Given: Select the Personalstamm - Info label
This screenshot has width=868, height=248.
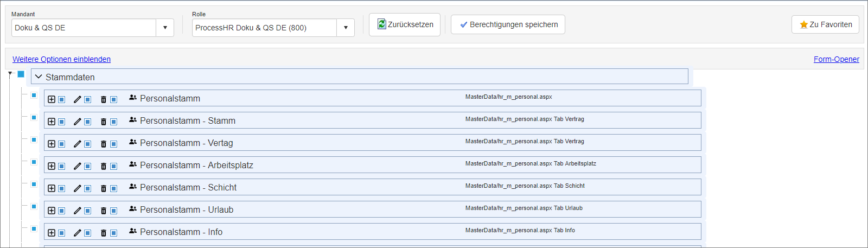Looking at the screenshot, I should click(x=181, y=232).
